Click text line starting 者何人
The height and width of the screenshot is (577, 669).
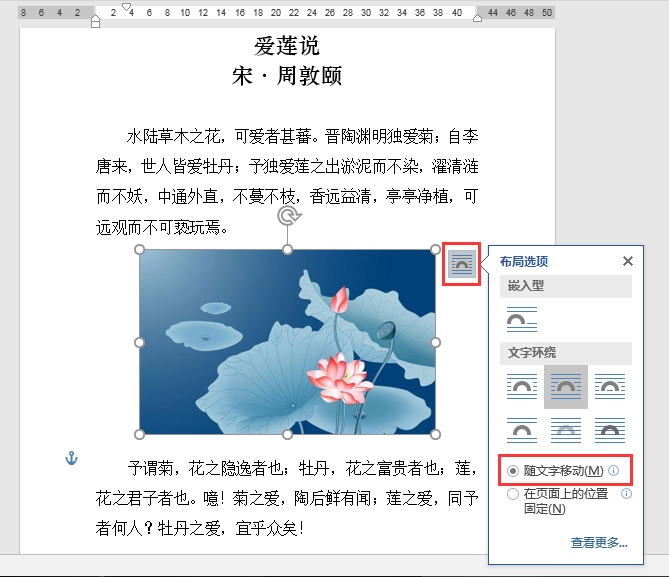click(200, 528)
